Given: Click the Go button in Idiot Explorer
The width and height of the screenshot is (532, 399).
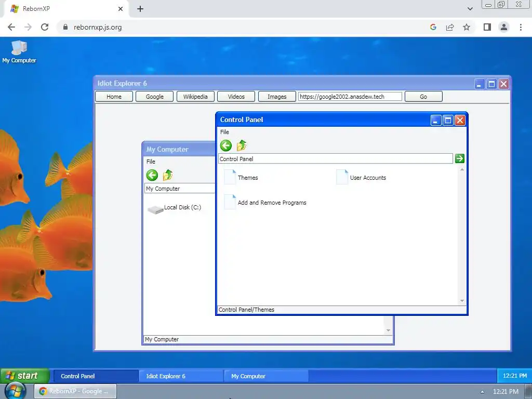Looking at the screenshot, I should 423,97.
